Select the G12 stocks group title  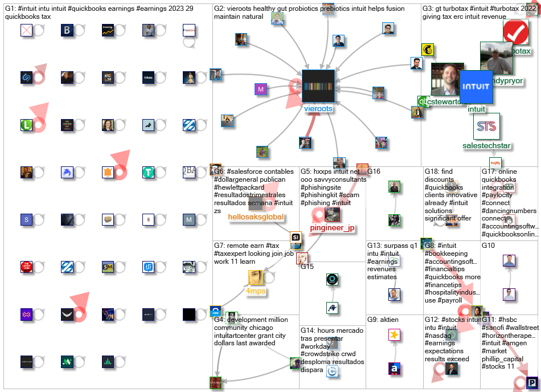[452, 339]
